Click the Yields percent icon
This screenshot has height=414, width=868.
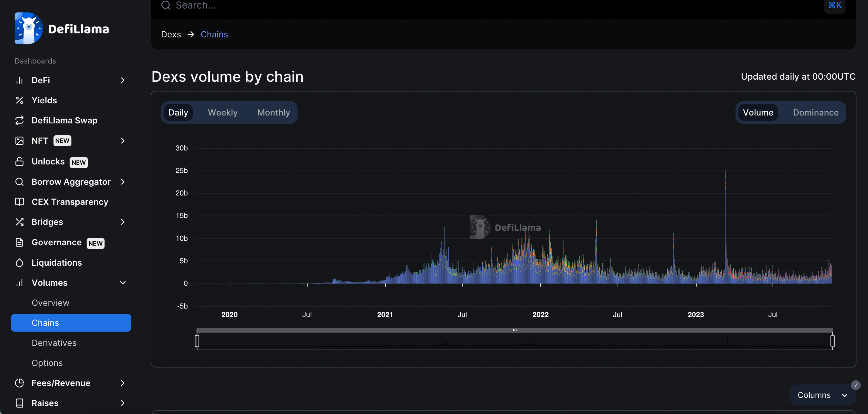pyautogui.click(x=19, y=100)
